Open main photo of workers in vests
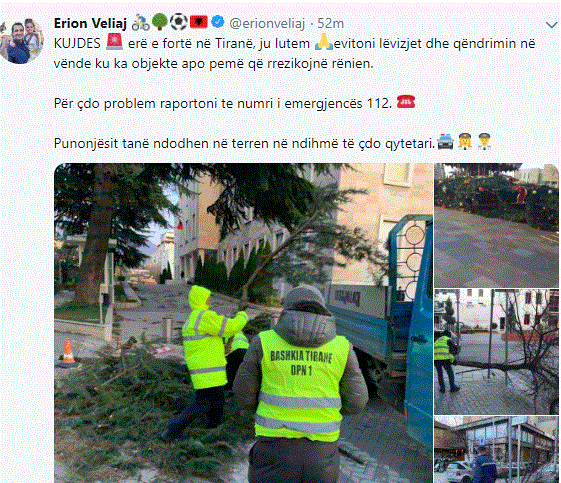561x483 pixels. pos(243,323)
